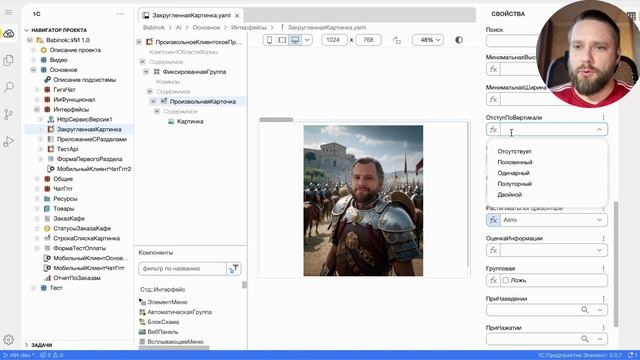Click fx button for ОценкаИнформации
This screenshot has height=360, width=640.
(x=493, y=250)
